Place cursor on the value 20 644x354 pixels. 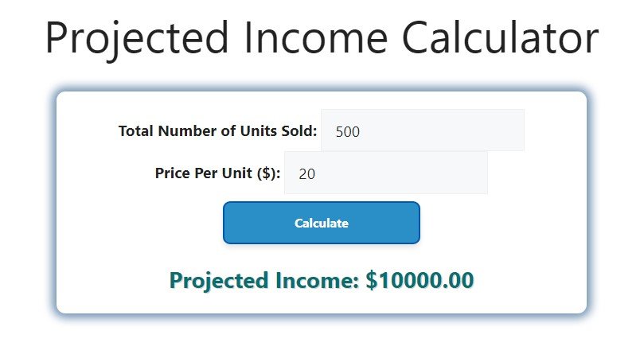pyautogui.click(x=306, y=173)
